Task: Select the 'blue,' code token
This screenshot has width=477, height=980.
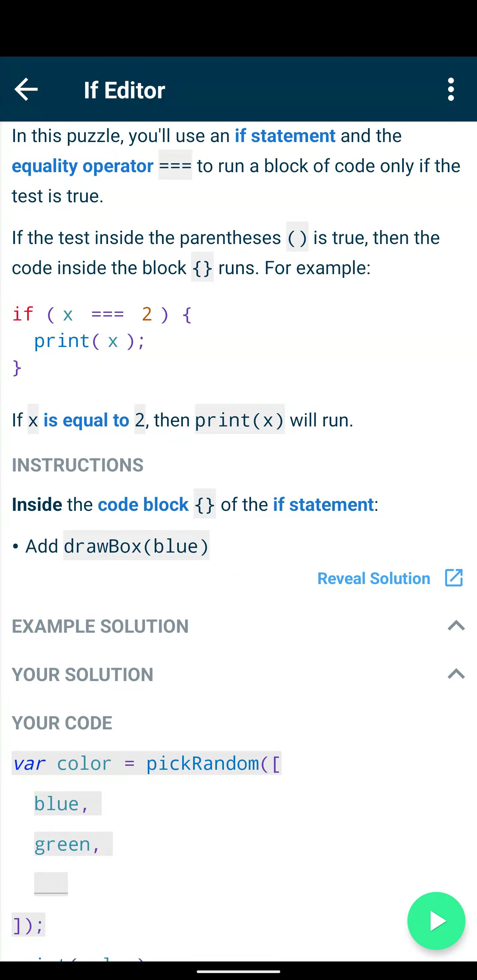Action: (68, 803)
